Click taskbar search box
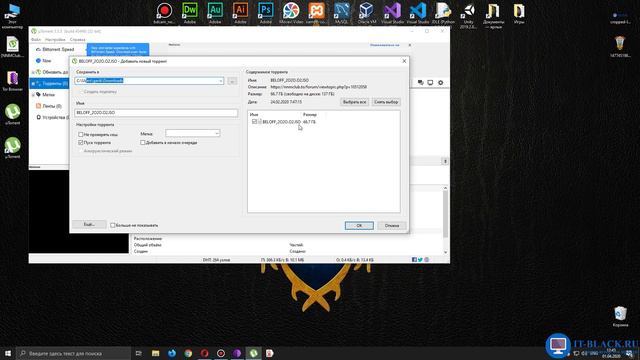 tap(74, 353)
